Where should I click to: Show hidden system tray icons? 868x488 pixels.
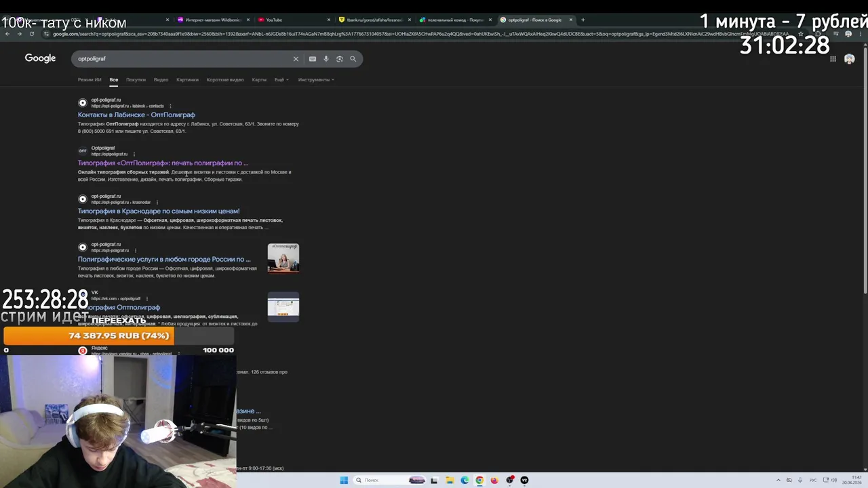[x=778, y=480]
